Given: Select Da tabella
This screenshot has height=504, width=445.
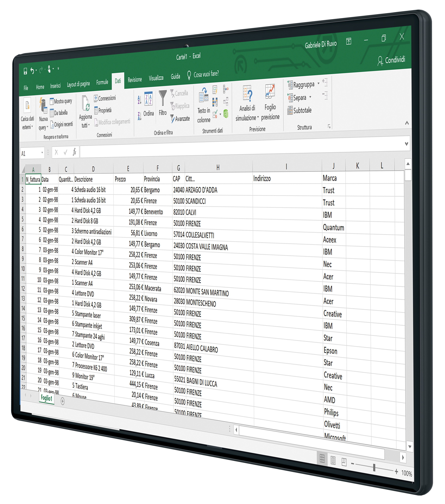Looking at the screenshot, I should [x=59, y=113].
